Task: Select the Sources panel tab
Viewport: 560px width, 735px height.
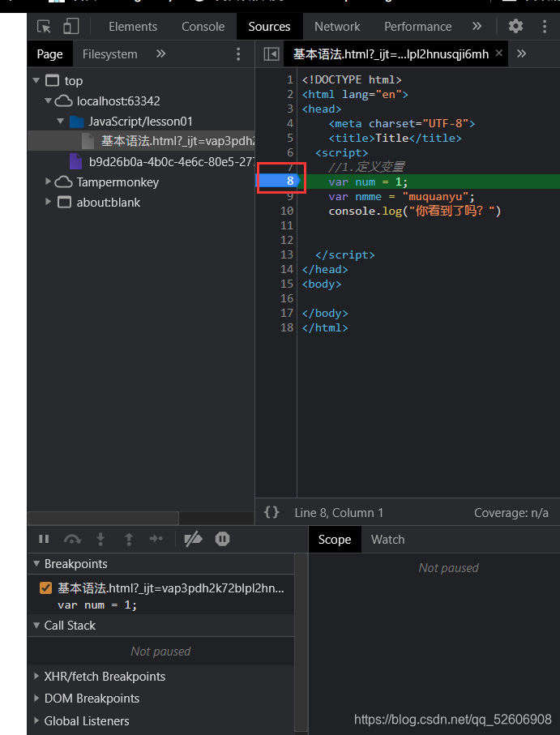Action: pyautogui.click(x=269, y=27)
